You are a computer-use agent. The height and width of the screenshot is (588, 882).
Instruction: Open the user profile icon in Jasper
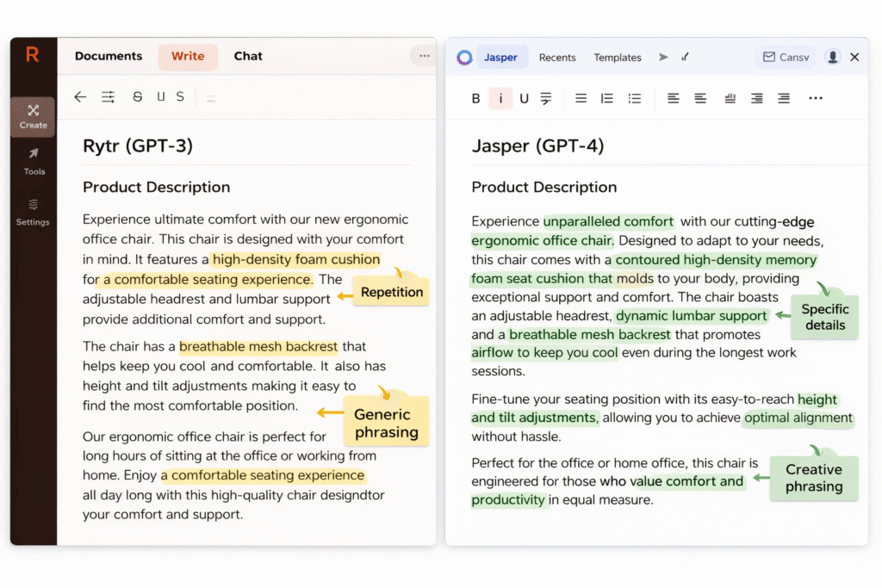pos(832,56)
